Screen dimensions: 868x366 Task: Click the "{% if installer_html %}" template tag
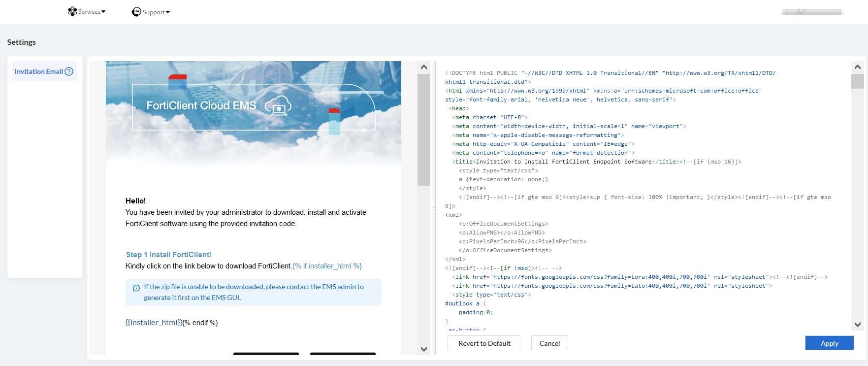[x=327, y=266]
